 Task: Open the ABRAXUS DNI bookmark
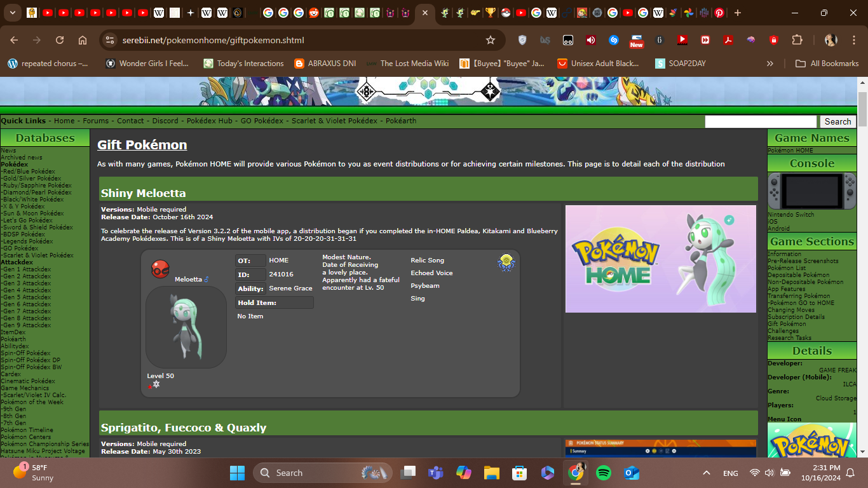pos(325,64)
